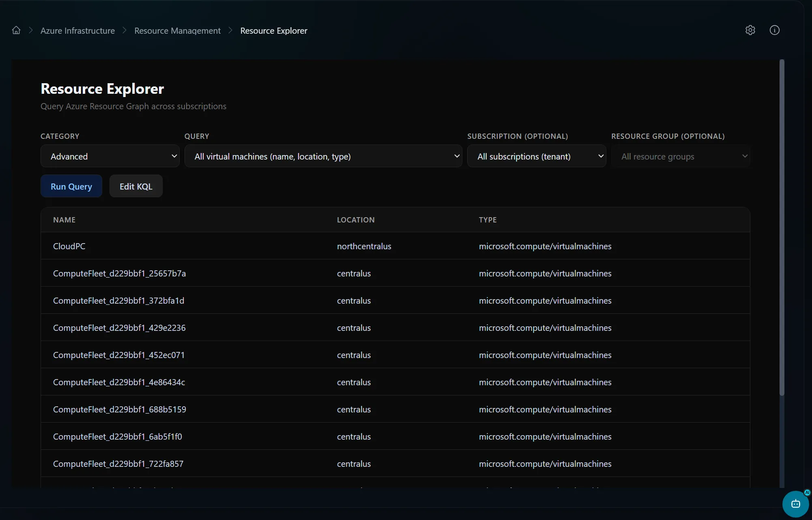Screen dimensions: 812x520
Task: Expand the Subscription dropdown
Action: 537,156
